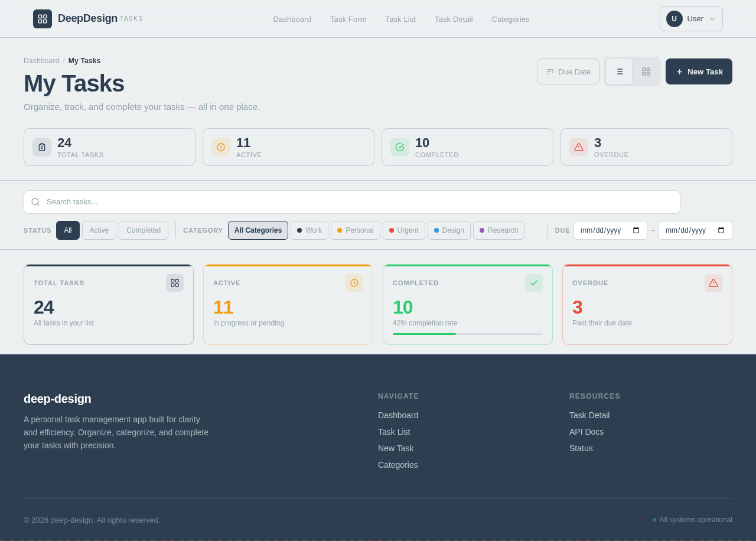Open Task Detail in top navigation
The width and height of the screenshot is (756, 541).
[454, 19]
